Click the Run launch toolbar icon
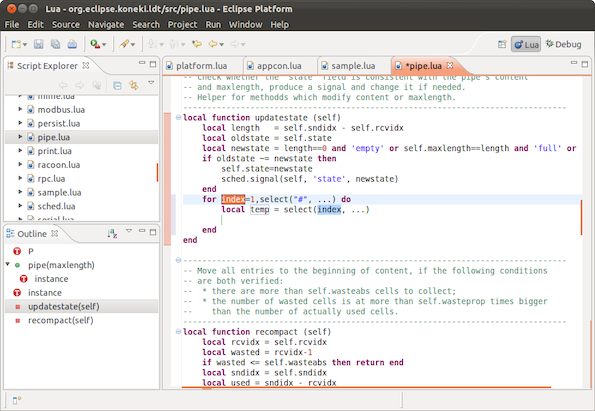 95,44
